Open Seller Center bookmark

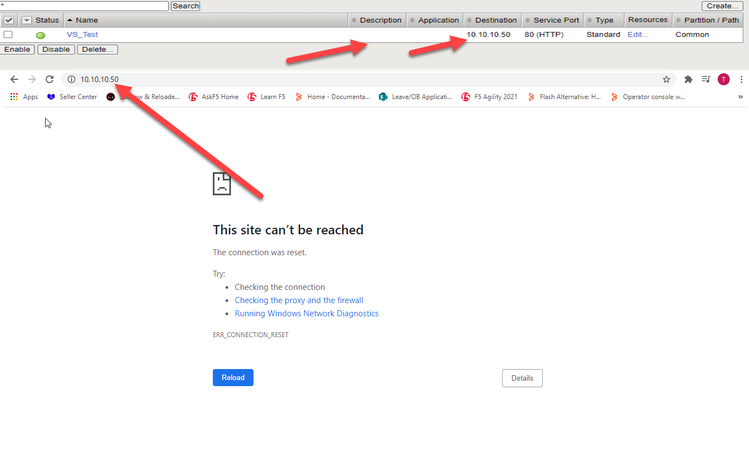72,96
